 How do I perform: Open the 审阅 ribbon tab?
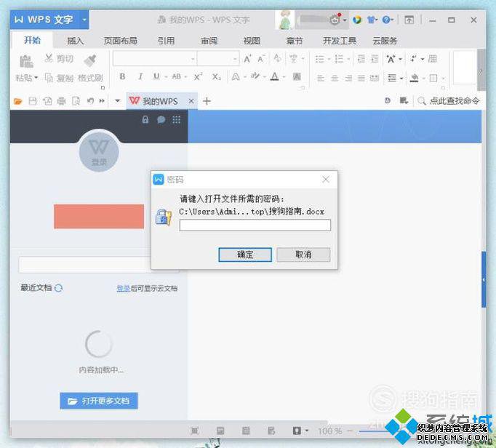click(x=209, y=41)
